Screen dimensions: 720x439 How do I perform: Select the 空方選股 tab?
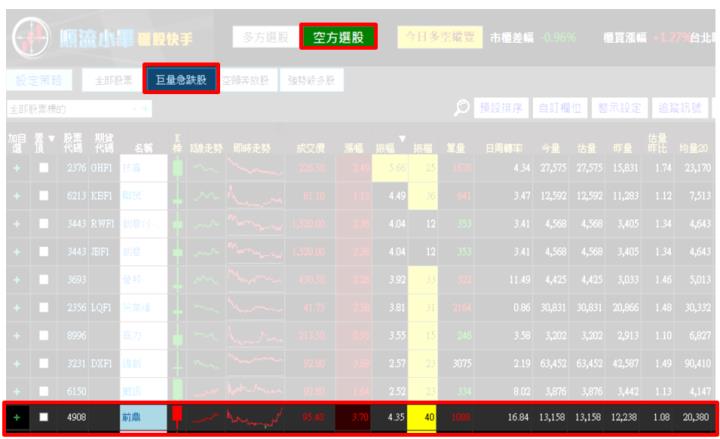point(338,37)
